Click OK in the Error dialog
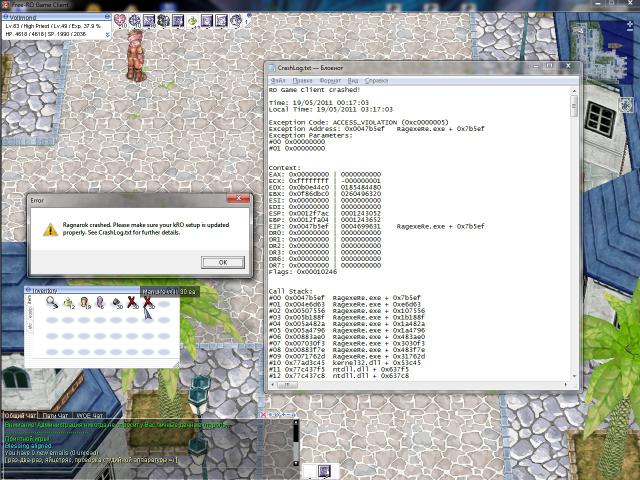The image size is (640, 480). coord(223,262)
